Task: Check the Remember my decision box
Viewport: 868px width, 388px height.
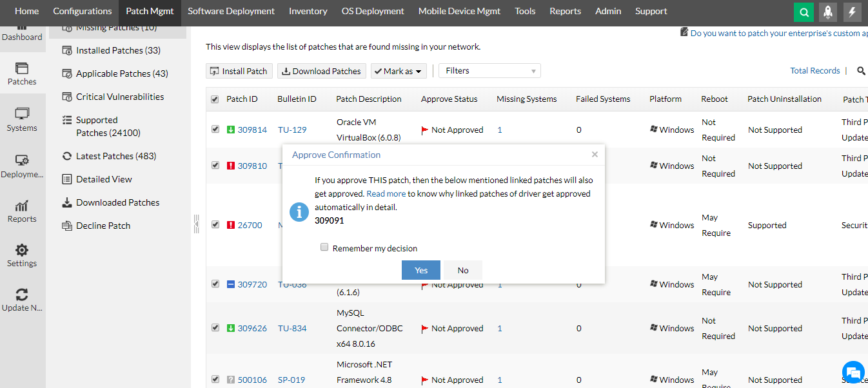Action: [324, 247]
